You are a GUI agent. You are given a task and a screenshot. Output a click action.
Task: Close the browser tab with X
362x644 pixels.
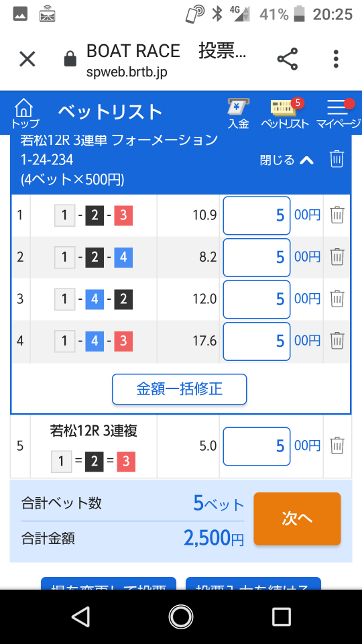pyautogui.click(x=27, y=59)
